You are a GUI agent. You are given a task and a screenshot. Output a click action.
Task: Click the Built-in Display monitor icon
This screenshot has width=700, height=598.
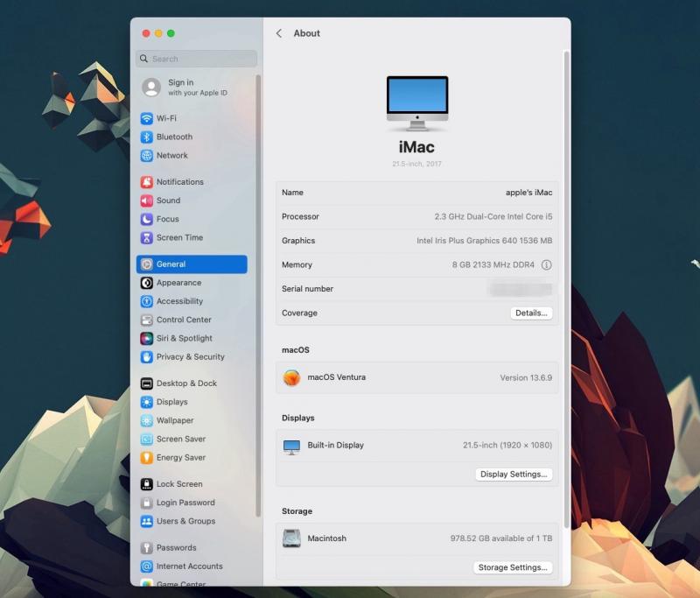coord(291,447)
